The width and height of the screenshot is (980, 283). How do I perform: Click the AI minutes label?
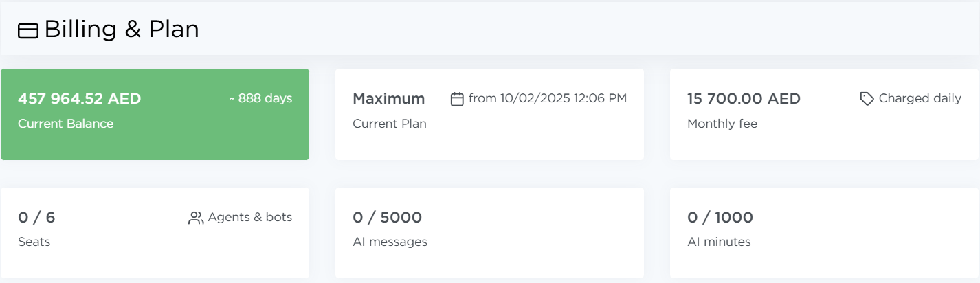point(719,242)
